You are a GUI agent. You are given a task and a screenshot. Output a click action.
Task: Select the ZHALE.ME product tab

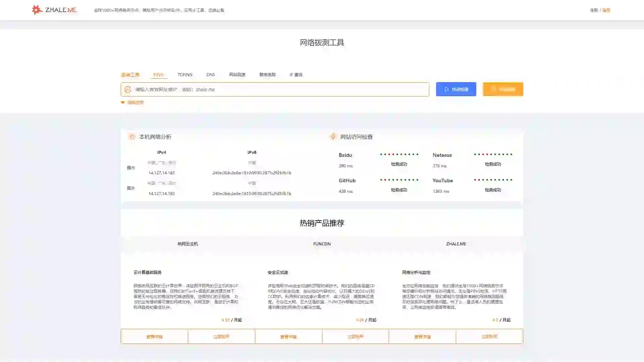(456, 244)
